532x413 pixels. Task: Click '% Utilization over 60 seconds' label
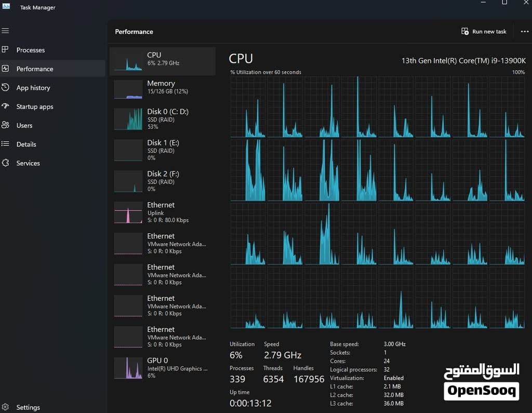pyautogui.click(x=265, y=72)
